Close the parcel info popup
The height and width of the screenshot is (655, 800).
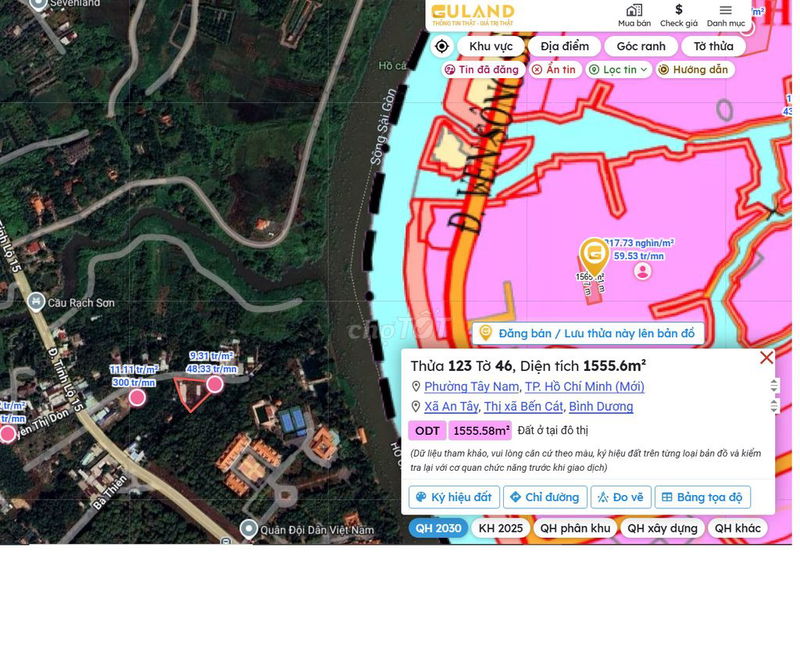click(x=766, y=358)
